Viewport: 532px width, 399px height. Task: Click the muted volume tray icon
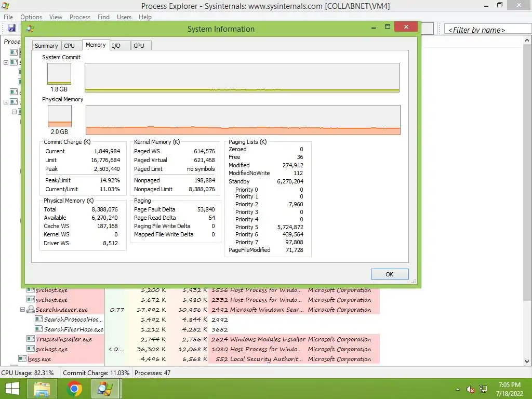coord(471,389)
